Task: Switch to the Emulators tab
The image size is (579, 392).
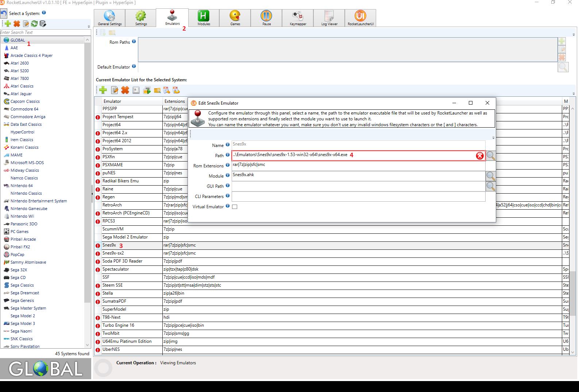Action: (x=172, y=18)
